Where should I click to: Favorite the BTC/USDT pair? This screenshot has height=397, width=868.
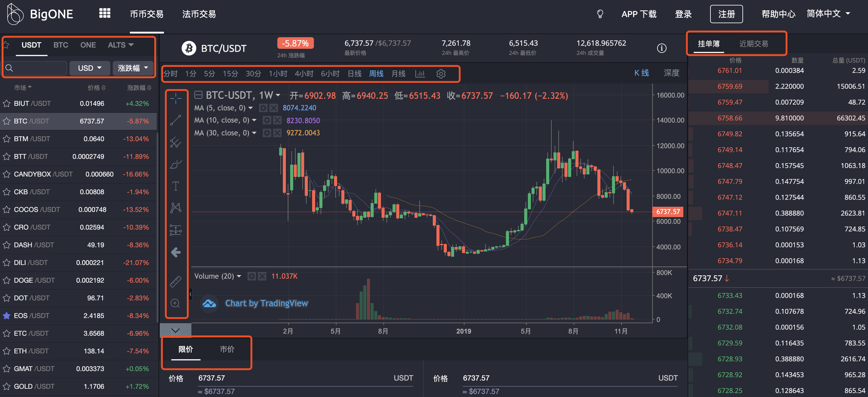point(6,121)
